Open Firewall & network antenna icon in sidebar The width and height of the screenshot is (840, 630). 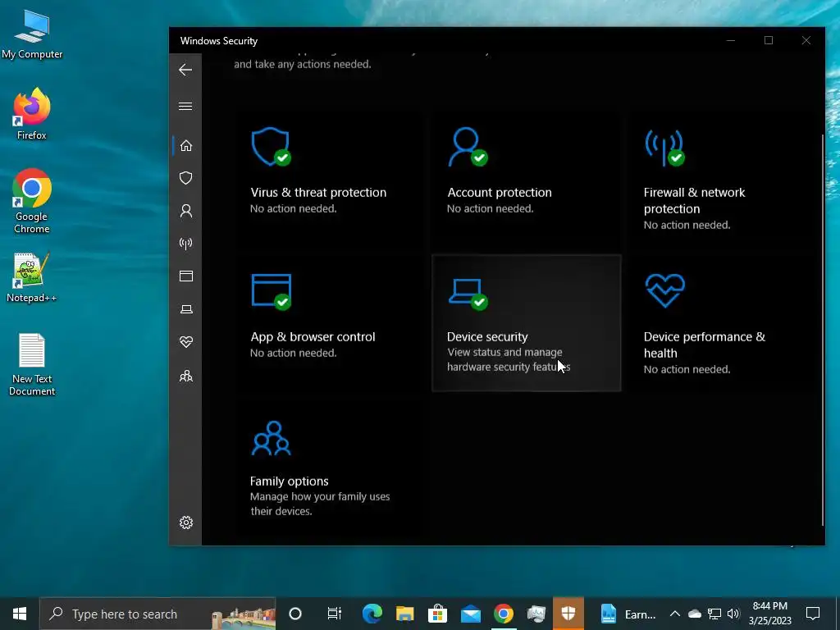pos(186,244)
